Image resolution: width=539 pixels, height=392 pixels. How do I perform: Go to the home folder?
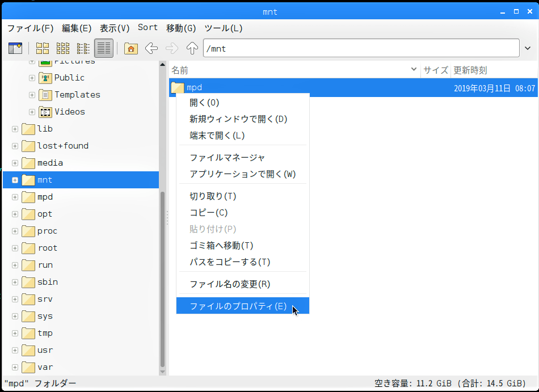click(x=131, y=48)
